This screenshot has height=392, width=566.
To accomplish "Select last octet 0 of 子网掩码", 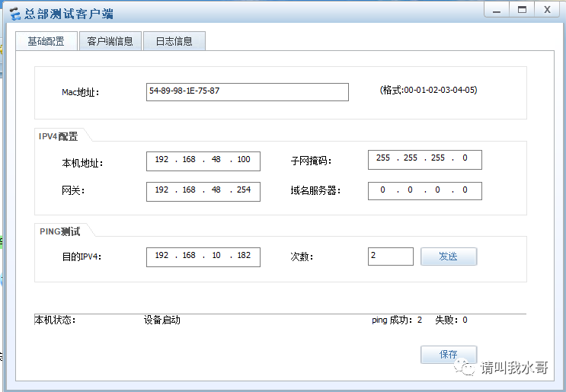I will pyautogui.click(x=465, y=158).
